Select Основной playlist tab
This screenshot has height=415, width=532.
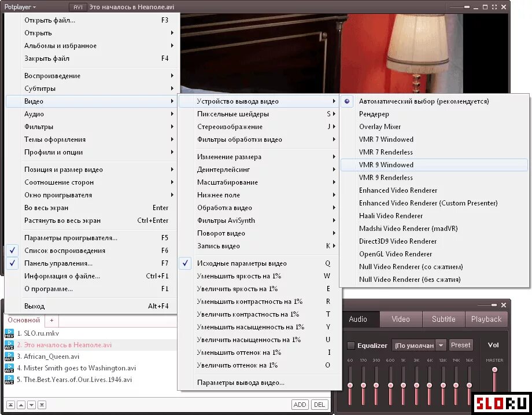tap(24, 320)
